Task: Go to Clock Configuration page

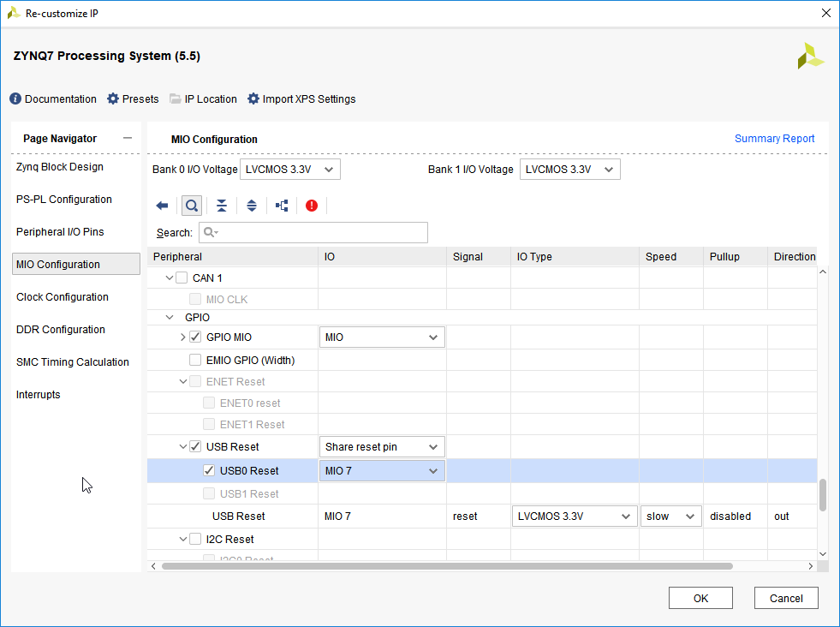Action: click(63, 297)
